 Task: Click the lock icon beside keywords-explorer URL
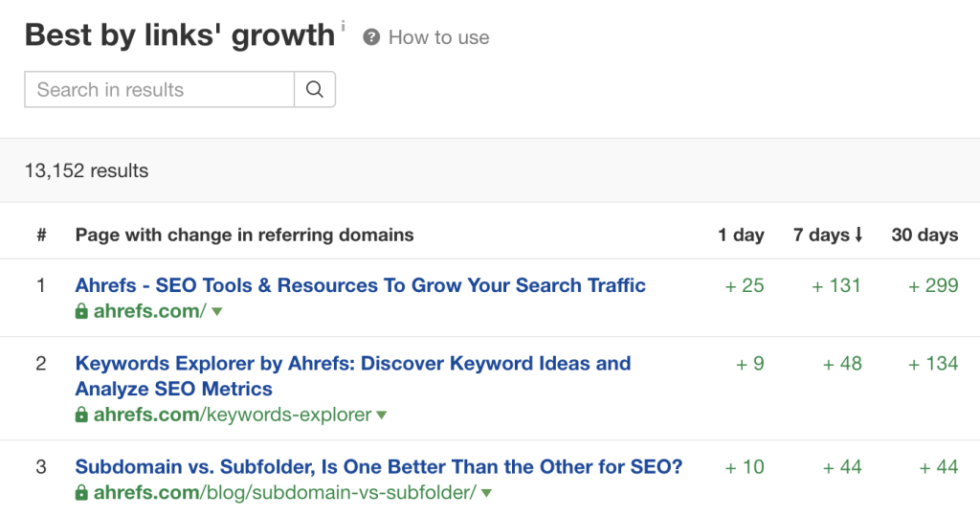pos(82,415)
